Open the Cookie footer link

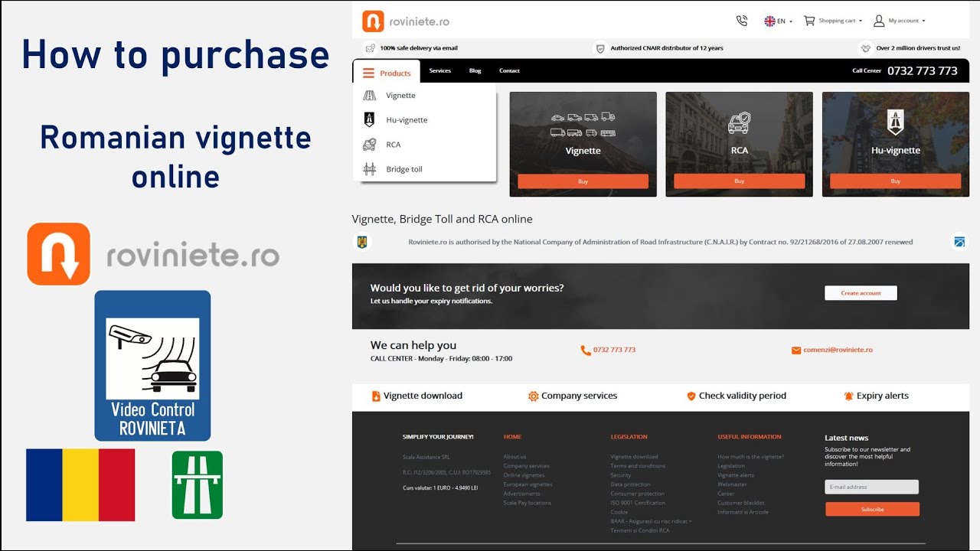(x=619, y=512)
